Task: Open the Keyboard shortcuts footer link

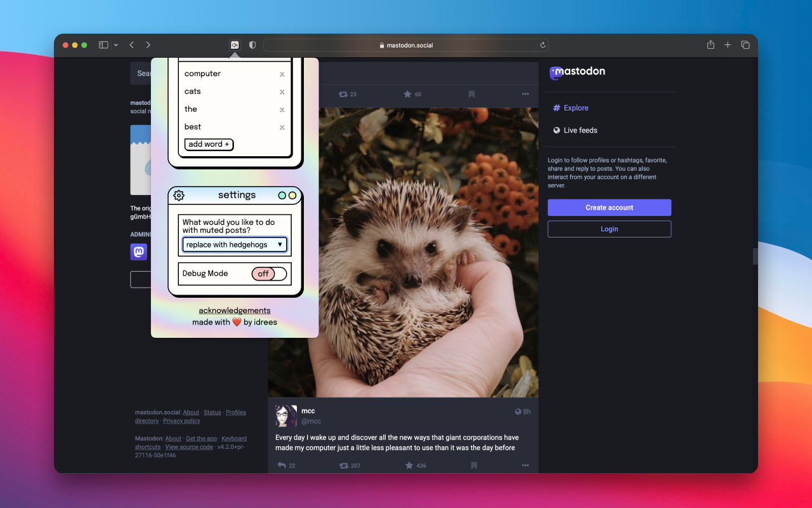Action: (190, 443)
